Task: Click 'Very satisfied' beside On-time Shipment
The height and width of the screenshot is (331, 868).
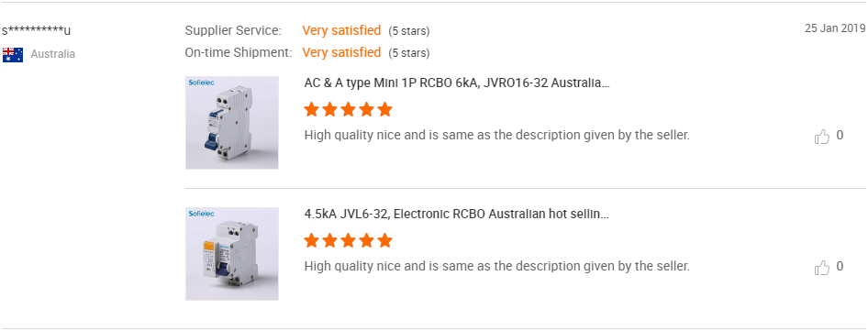Action: coord(341,52)
